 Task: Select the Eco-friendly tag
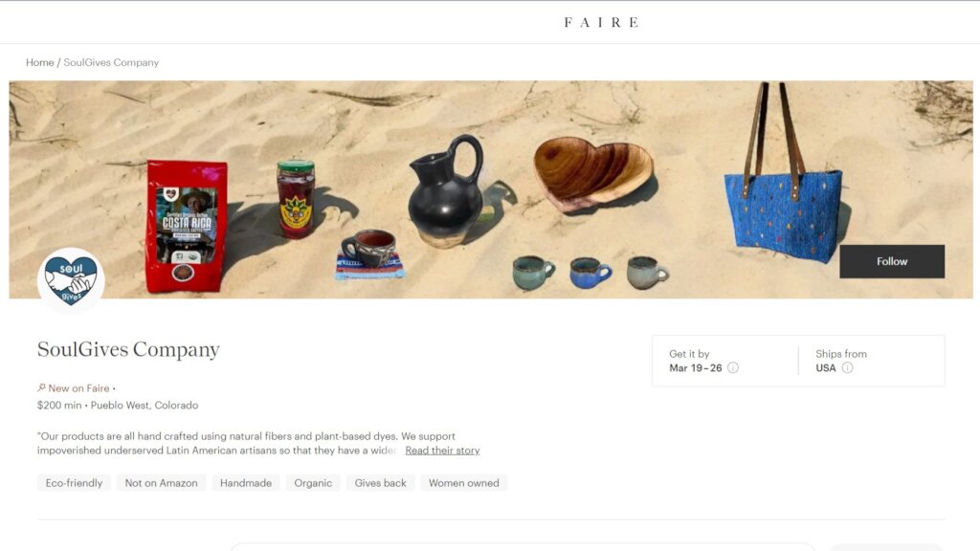[x=74, y=483]
